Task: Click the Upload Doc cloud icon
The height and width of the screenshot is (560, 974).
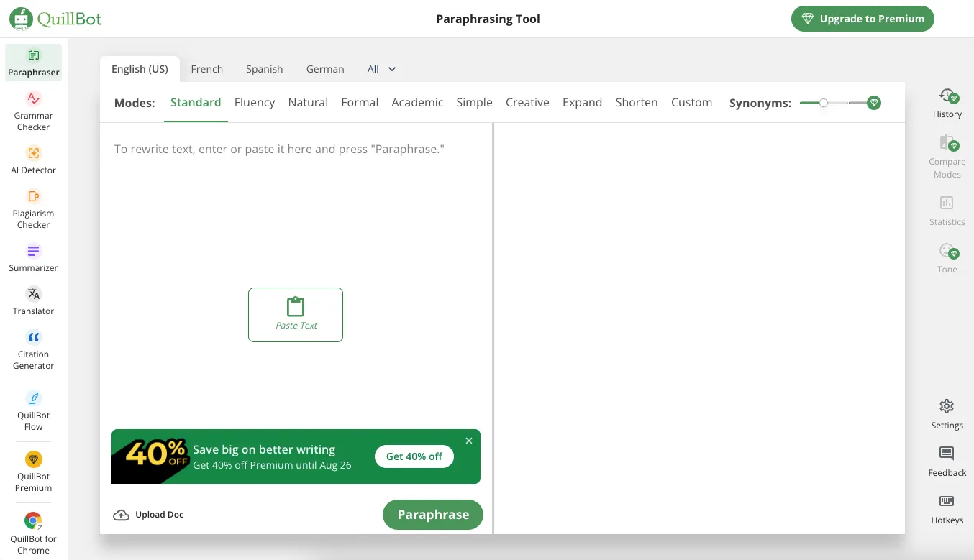Action: coord(122,515)
